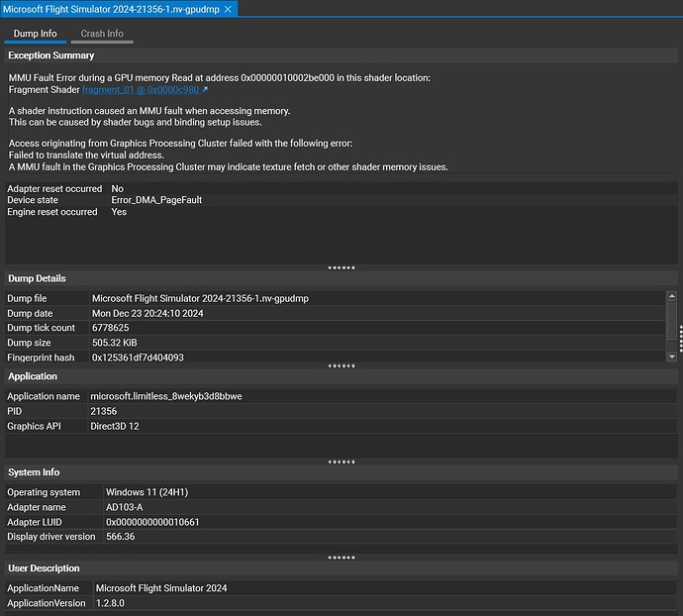Select the microsoft.limitless_8wekyb3d8bbwe application name

click(x=166, y=396)
